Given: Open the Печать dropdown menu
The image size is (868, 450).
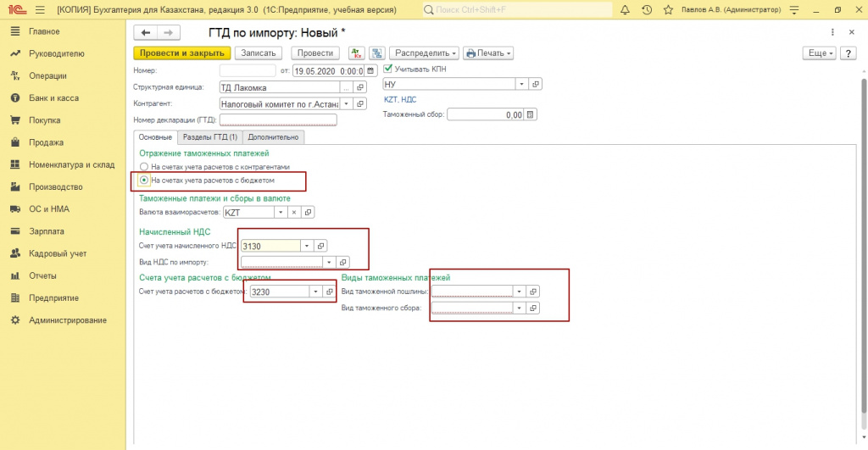Looking at the screenshot, I should coord(488,53).
